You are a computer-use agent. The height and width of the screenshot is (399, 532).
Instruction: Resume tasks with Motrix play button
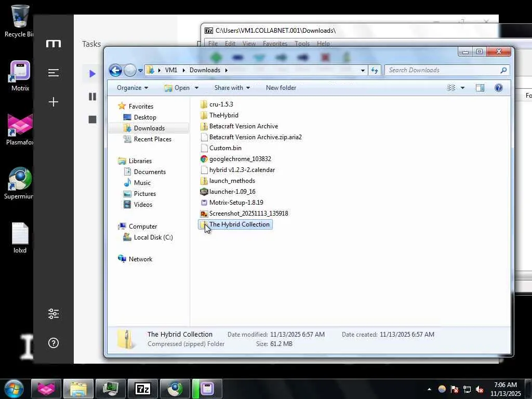tap(92, 74)
